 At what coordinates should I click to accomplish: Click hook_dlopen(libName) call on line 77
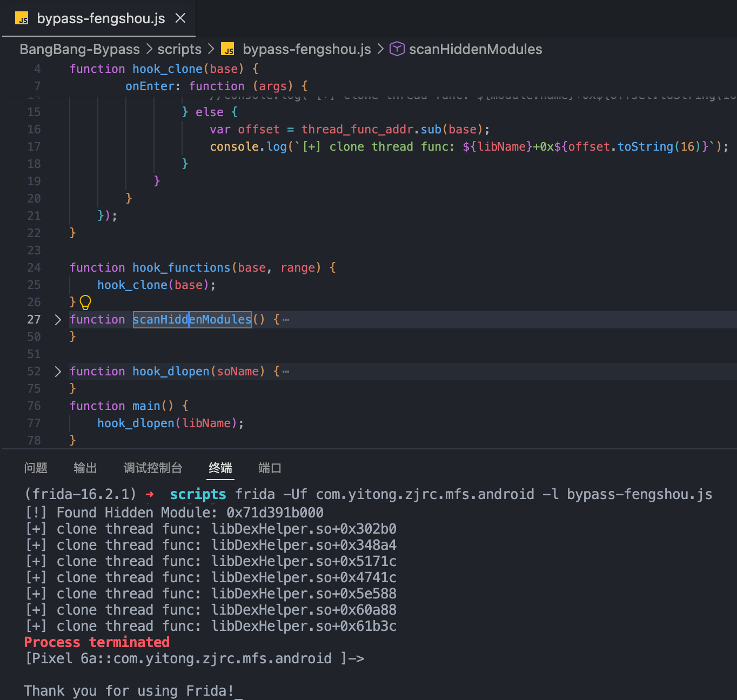pos(171,423)
